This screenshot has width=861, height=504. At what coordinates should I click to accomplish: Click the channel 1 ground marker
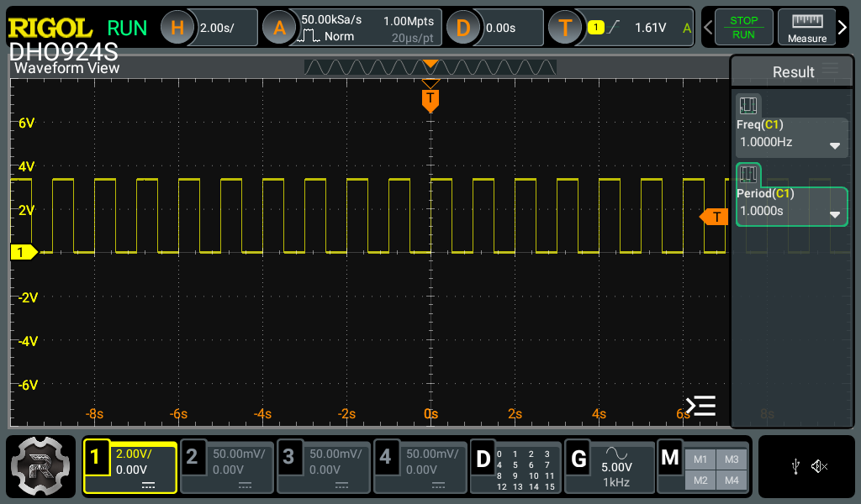tap(24, 252)
